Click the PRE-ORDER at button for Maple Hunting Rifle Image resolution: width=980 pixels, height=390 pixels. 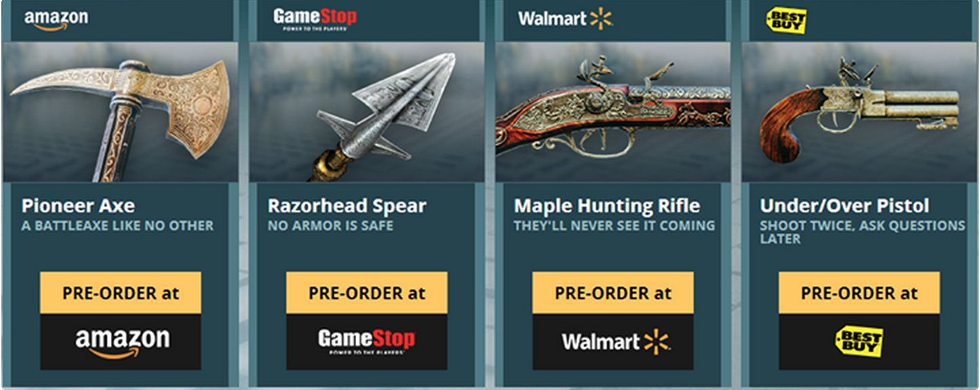tap(613, 293)
